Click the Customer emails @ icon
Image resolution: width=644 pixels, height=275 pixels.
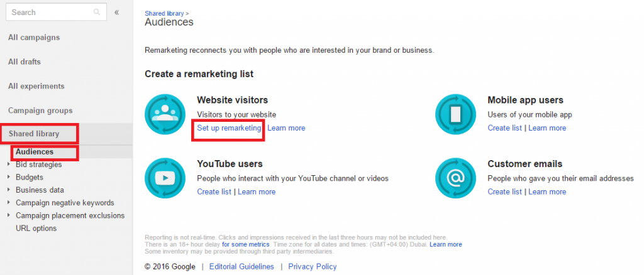pos(455,178)
